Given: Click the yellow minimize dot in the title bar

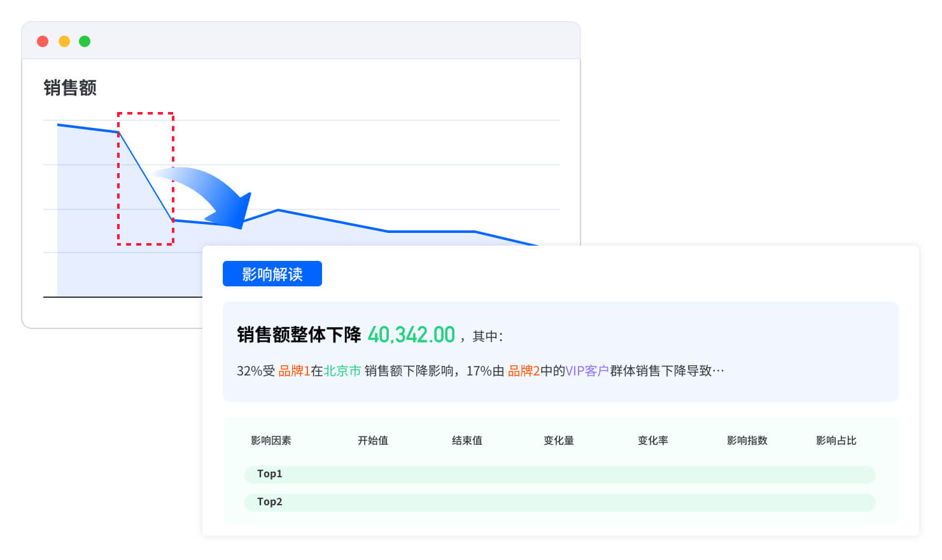Looking at the screenshot, I should click(x=64, y=41).
